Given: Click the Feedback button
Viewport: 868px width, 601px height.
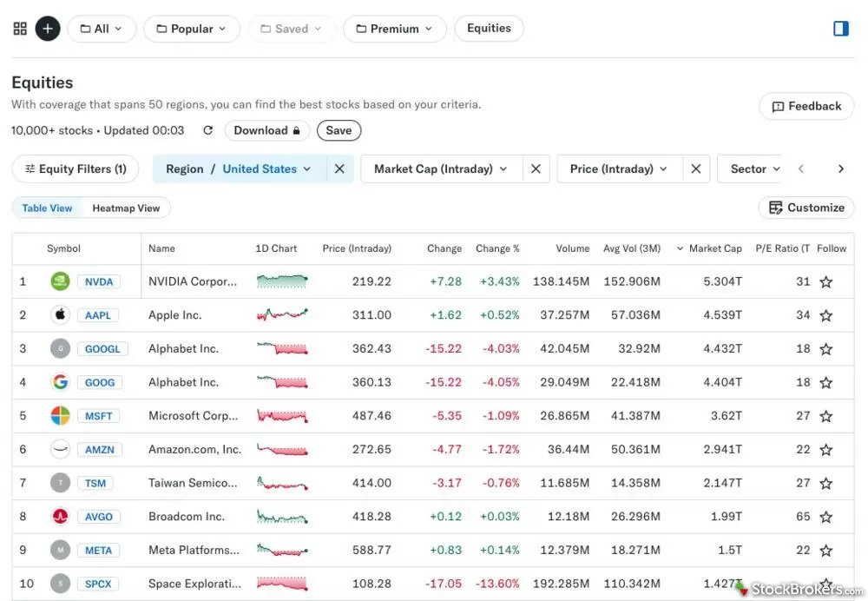Looking at the screenshot, I should [806, 106].
